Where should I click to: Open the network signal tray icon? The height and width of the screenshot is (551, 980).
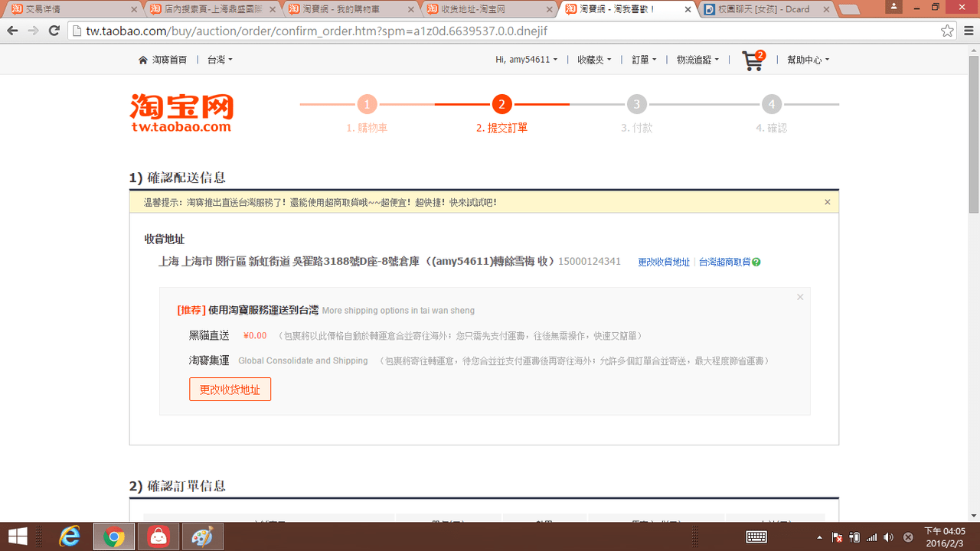871,537
